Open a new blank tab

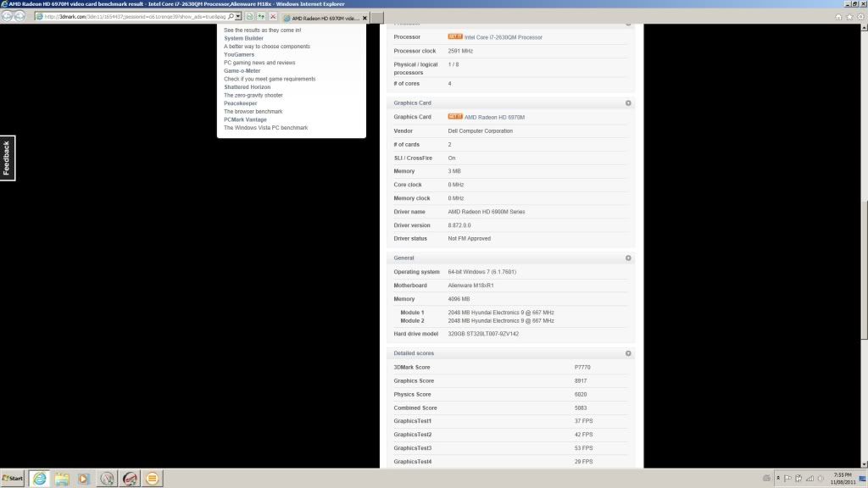(377, 18)
